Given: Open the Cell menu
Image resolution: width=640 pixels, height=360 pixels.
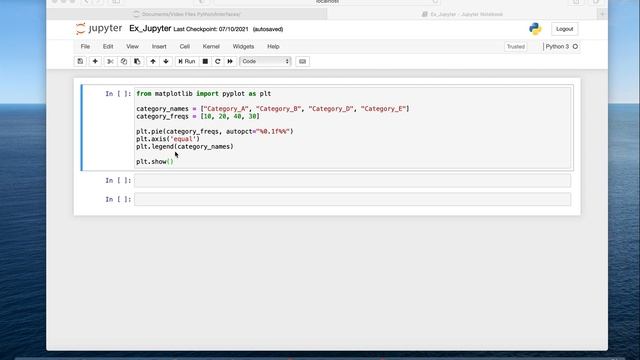Looking at the screenshot, I should [x=184, y=47].
